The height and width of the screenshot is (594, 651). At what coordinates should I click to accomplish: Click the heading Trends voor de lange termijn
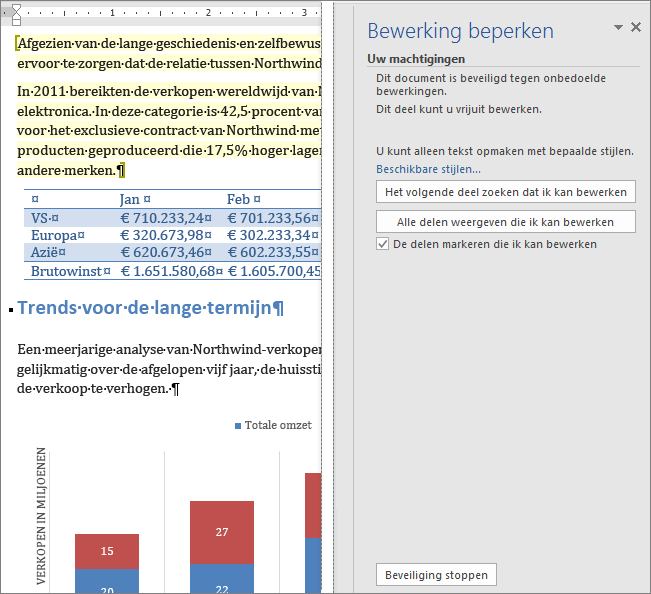(150, 308)
